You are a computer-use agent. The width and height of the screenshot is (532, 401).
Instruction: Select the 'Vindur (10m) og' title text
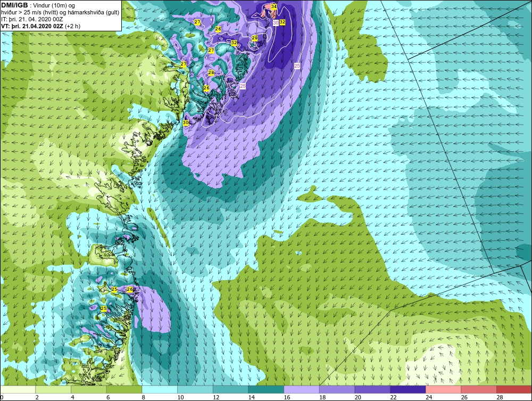[55, 5]
